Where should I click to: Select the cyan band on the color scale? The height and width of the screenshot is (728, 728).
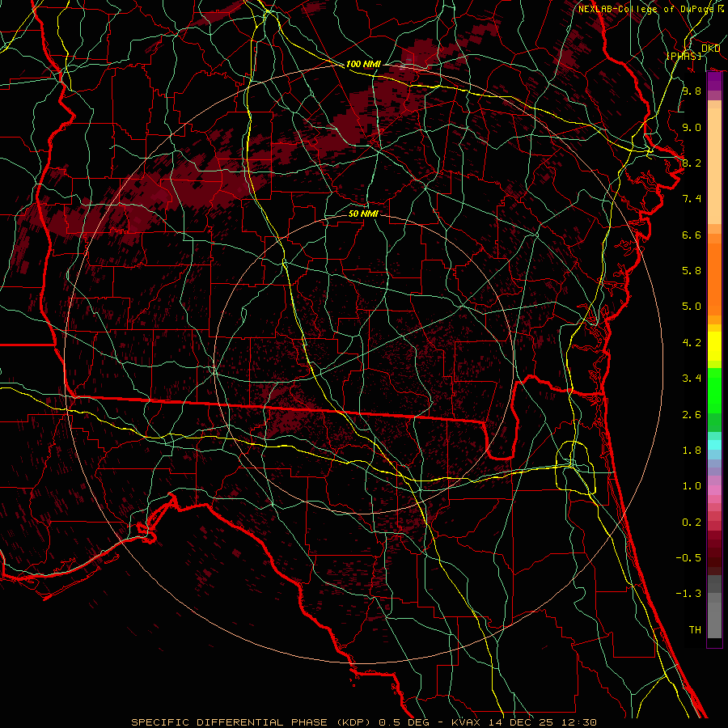tap(714, 444)
